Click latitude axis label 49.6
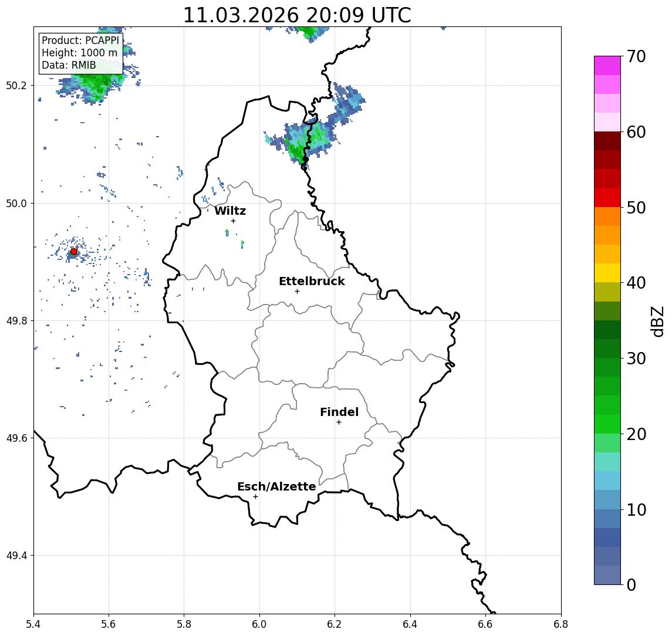The width and height of the screenshot is (672, 636). 16,438
